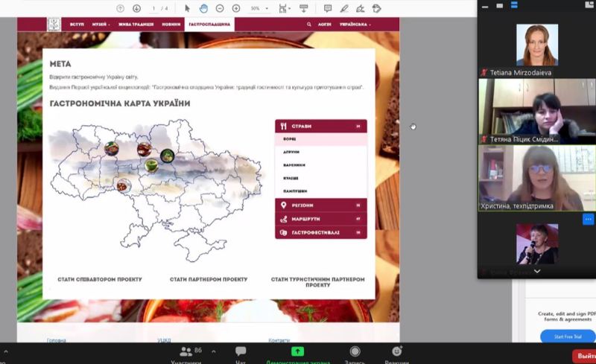Select Христина техпідтримка video thumbnail
The height and width of the screenshot is (364, 596).
pos(537,178)
